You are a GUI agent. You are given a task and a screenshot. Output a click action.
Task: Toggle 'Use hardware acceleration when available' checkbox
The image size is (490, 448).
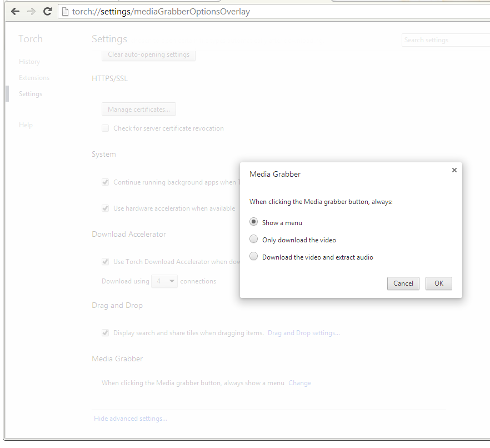105,208
